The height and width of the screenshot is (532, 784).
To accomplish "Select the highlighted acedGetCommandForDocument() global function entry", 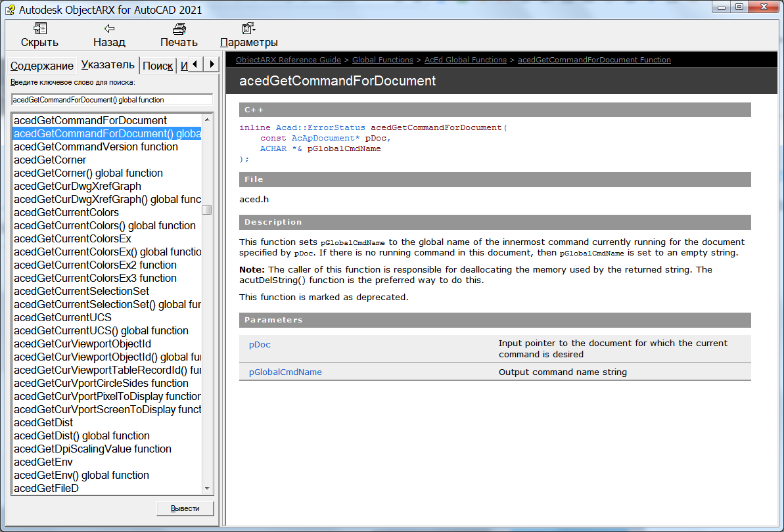I will coord(107,133).
